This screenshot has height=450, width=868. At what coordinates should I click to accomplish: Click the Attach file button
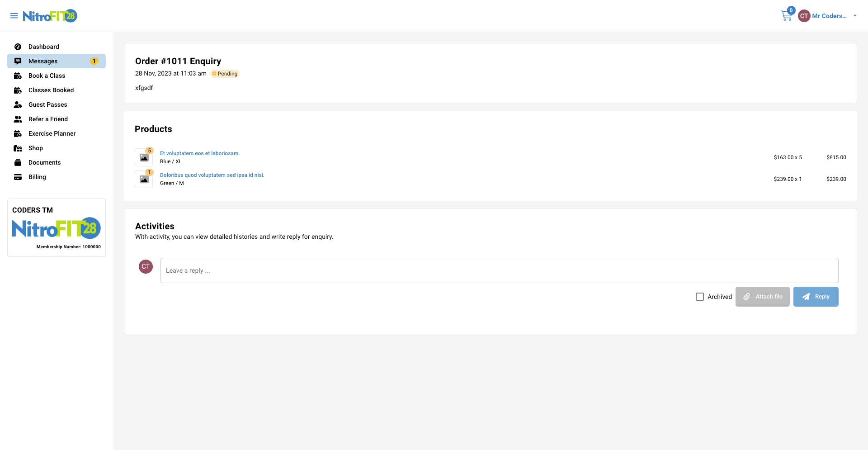(x=762, y=297)
